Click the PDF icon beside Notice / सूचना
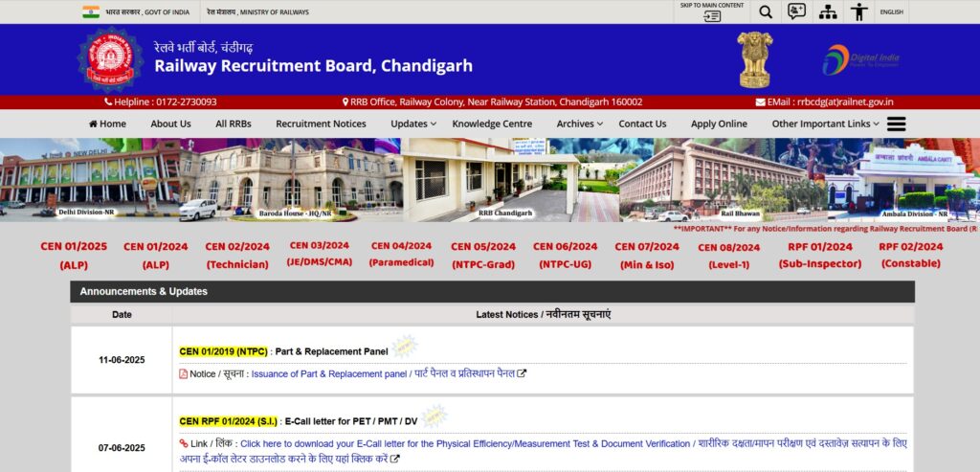Viewport: 980px width, 472px height. point(183,373)
